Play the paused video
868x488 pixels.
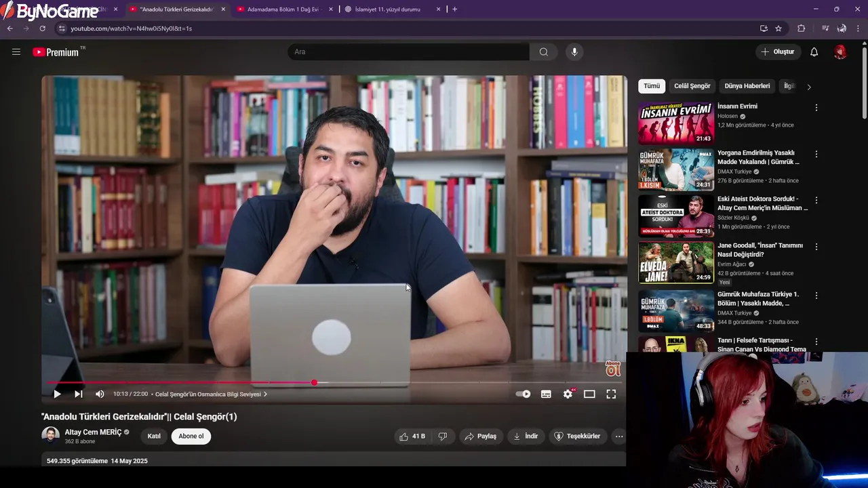57,394
